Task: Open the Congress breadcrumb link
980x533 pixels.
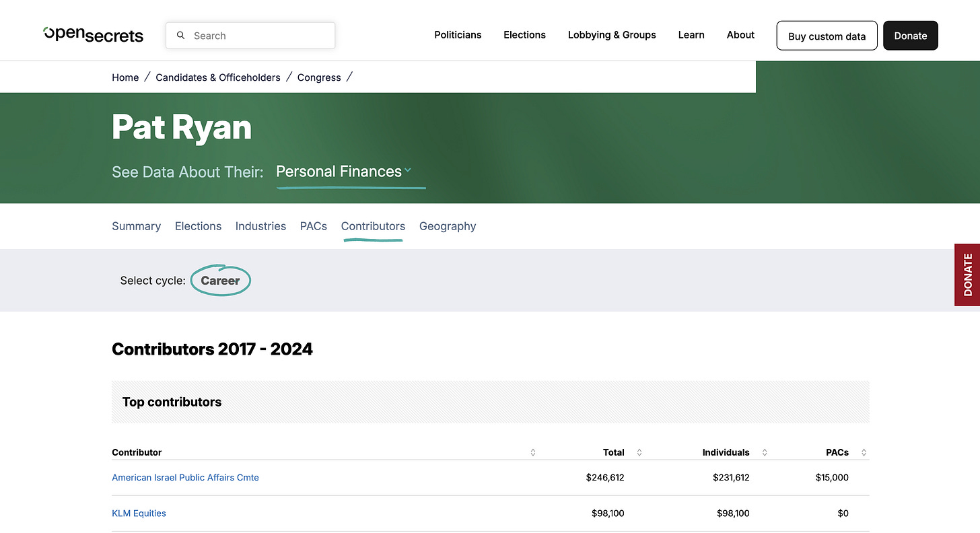Action: click(x=319, y=77)
